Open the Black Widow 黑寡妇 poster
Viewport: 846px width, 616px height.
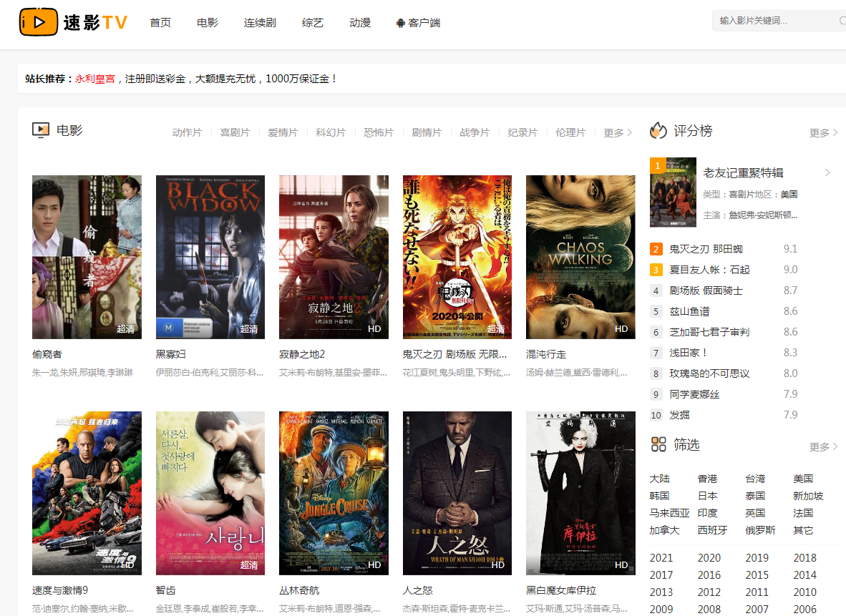point(210,257)
